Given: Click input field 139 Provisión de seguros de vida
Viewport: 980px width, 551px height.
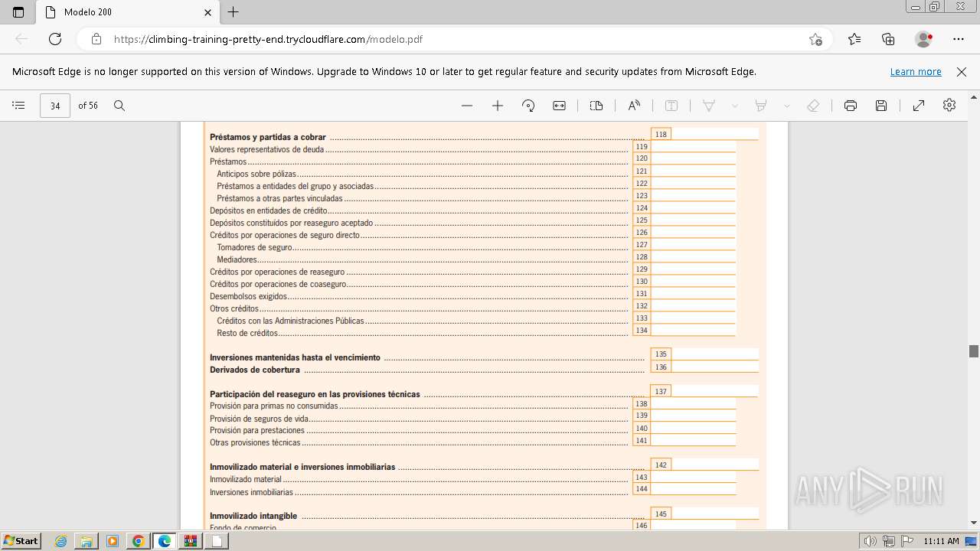Looking at the screenshot, I should [693, 416].
